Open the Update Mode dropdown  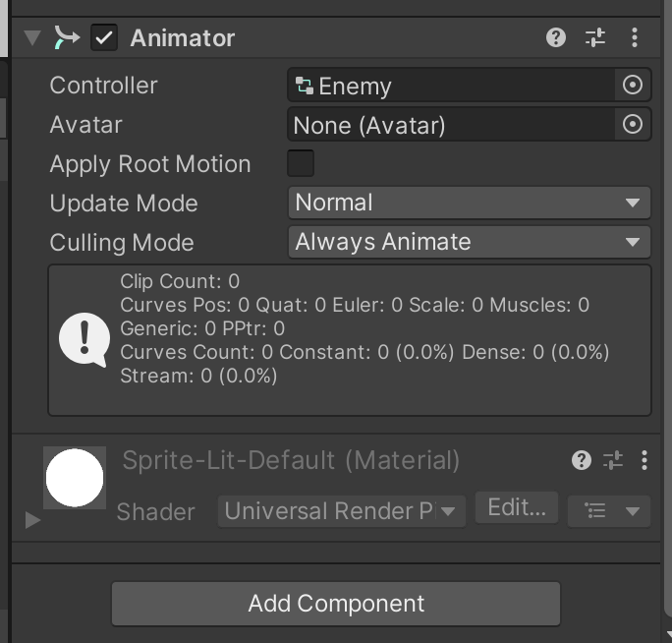(x=469, y=203)
